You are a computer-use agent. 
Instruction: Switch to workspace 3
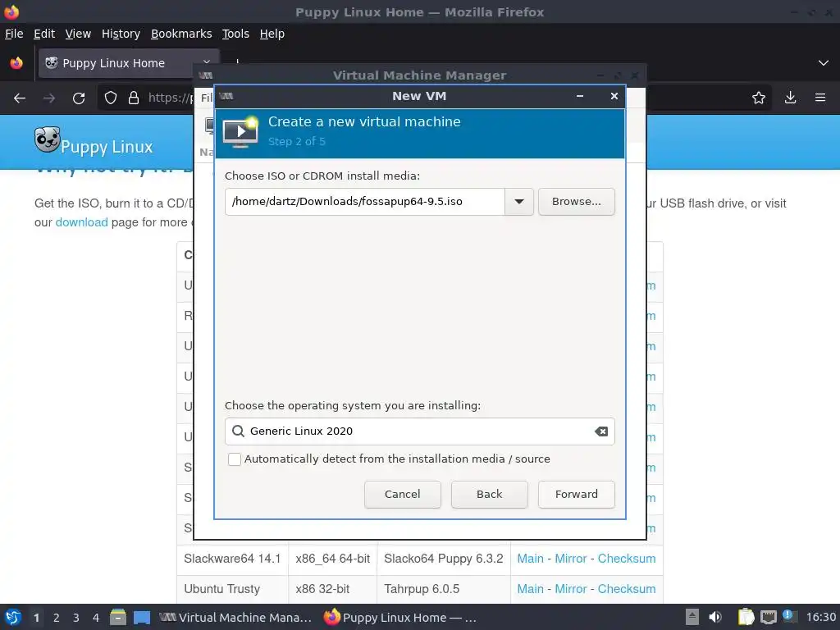tap(76, 618)
